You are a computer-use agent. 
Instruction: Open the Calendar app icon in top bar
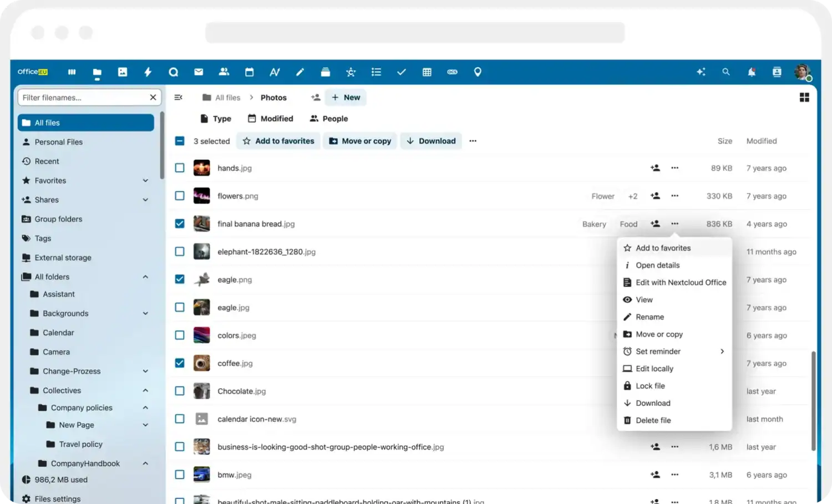[x=249, y=72]
